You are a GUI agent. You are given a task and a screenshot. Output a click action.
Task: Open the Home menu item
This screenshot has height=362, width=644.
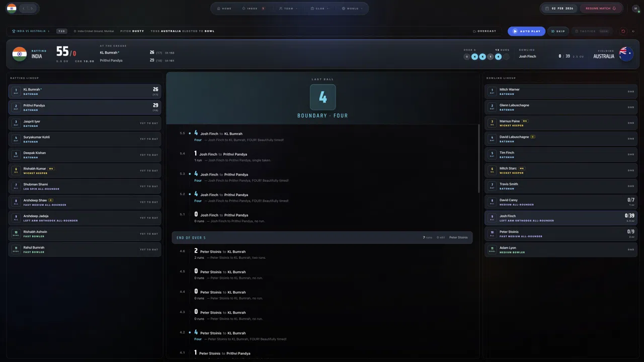point(224,9)
